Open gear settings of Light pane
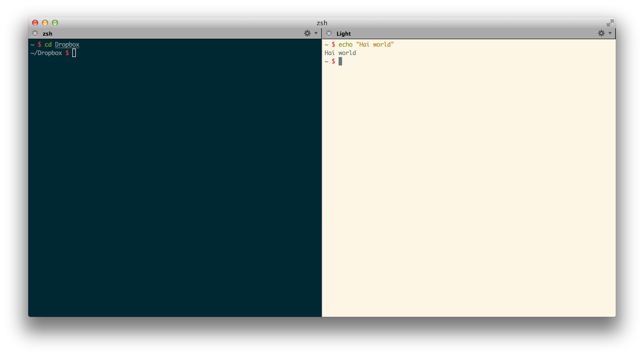 (x=601, y=33)
